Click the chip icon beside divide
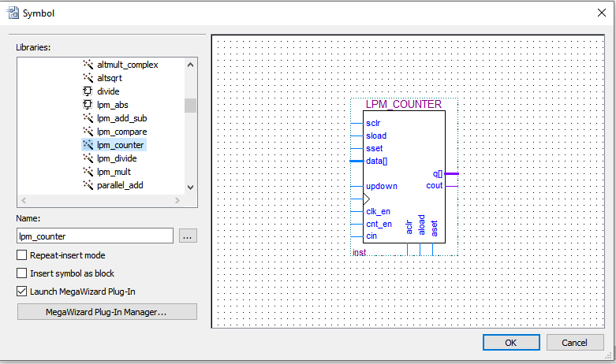616x364 pixels. pyautogui.click(x=88, y=91)
